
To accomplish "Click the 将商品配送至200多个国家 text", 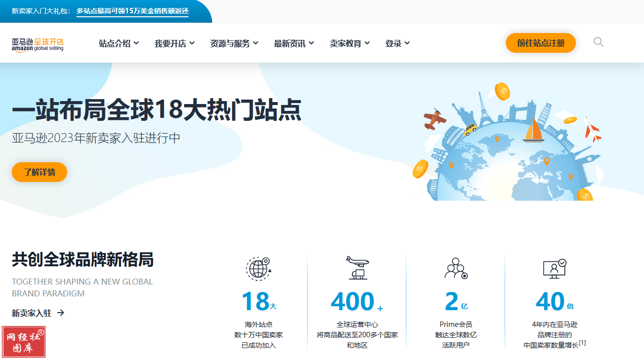I will pyautogui.click(x=357, y=335).
